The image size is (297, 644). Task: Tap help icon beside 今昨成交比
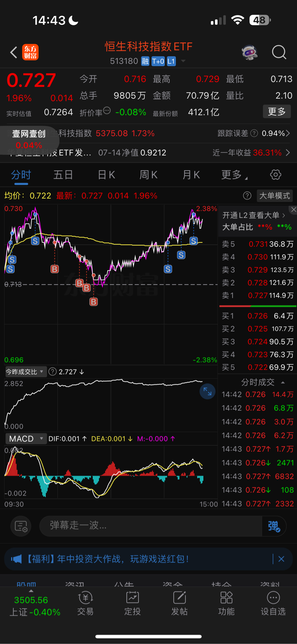pyautogui.click(x=53, y=372)
